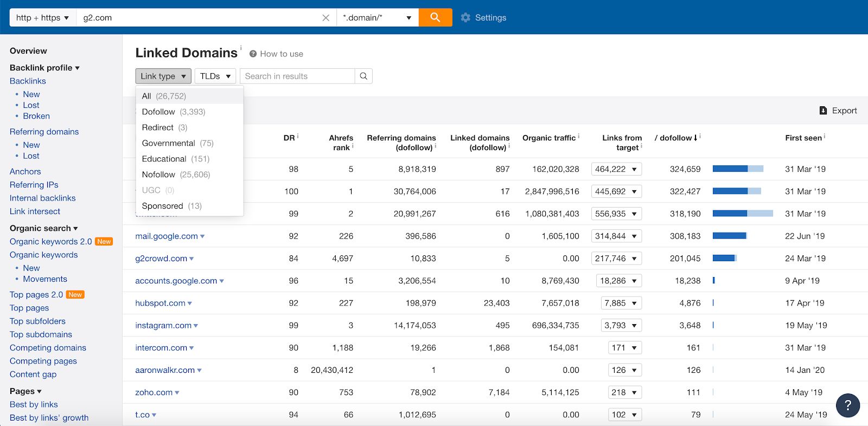Click the orange search magnifier button
Screen dimensions: 868x426
tap(435, 17)
